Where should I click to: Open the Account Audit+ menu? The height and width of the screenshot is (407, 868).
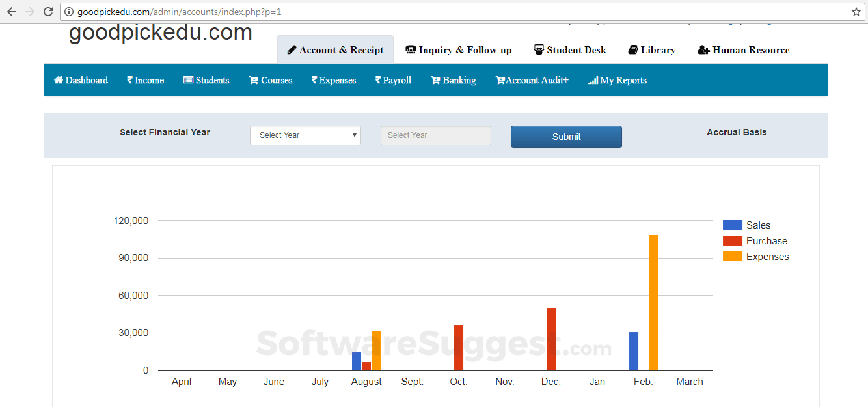(532, 80)
